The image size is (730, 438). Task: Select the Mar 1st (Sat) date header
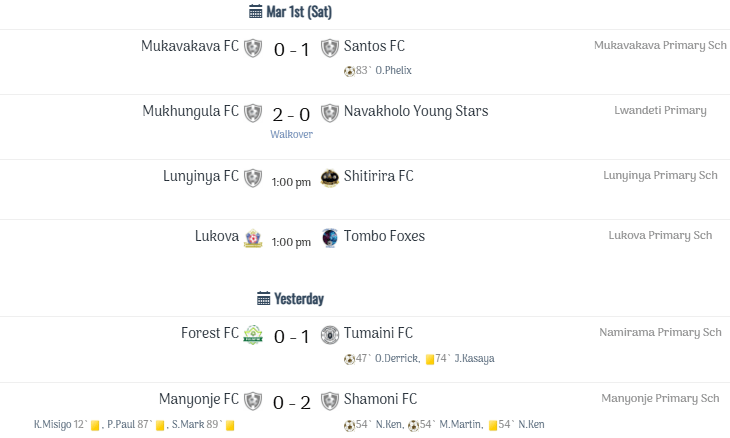[x=298, y=12]
